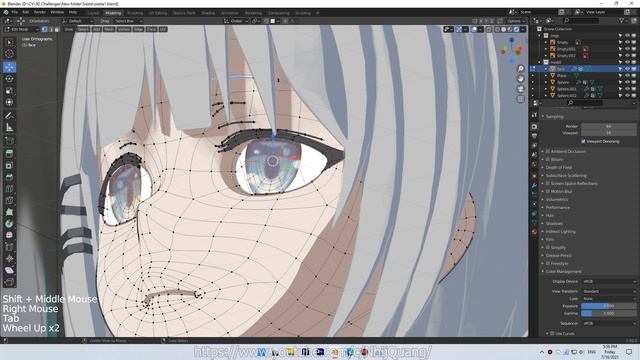Open the Vertex menu in viewport header
The height and width of the screenshot is (360, 640).
124,29
